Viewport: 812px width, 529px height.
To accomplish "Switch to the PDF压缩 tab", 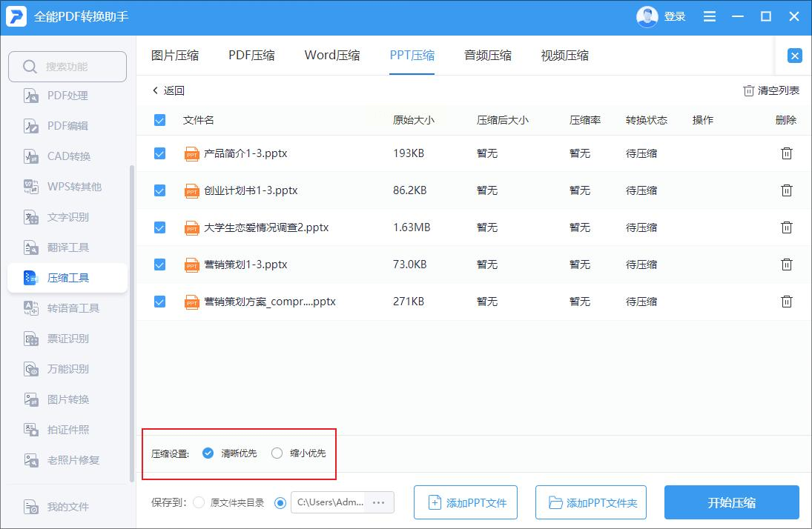I will tap(251, 56).
